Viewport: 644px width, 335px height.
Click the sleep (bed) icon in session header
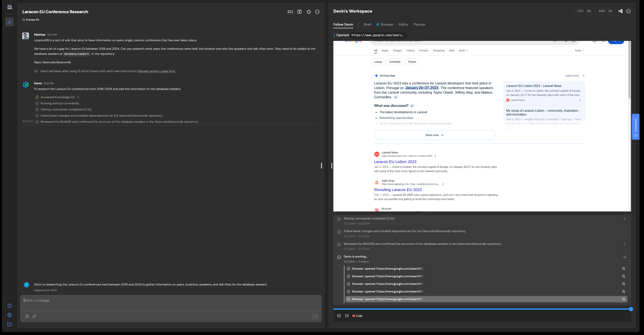click(290, 12)
